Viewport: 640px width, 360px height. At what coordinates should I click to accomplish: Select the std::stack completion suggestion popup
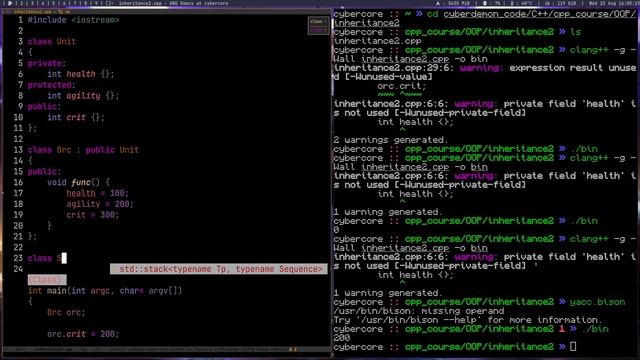(219, 269)
